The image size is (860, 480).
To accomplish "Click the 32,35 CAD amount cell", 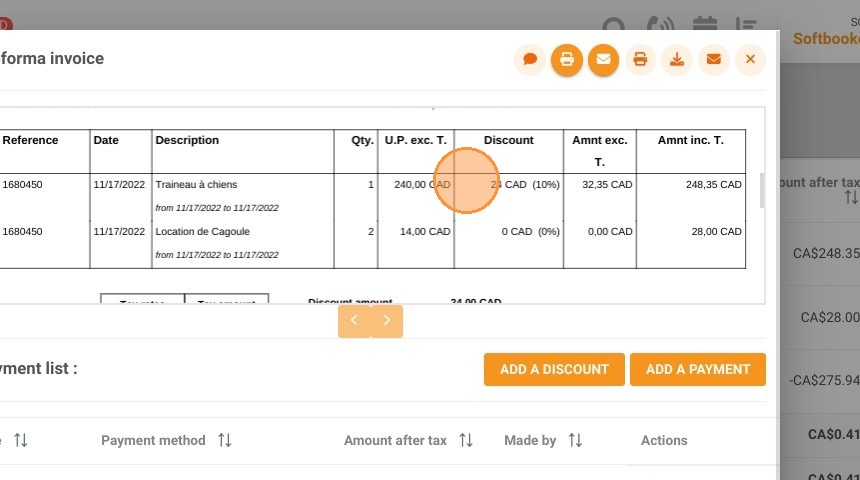I will tap(607, 184).
